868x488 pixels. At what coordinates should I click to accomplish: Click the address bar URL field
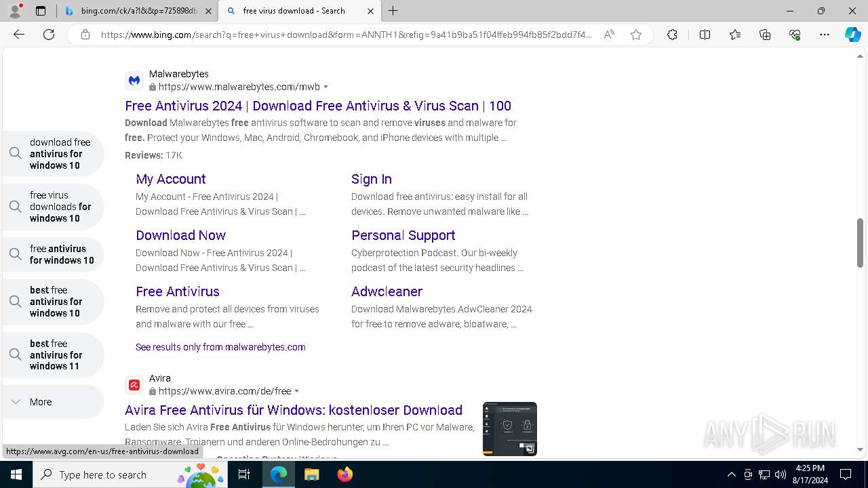[346, 35]
